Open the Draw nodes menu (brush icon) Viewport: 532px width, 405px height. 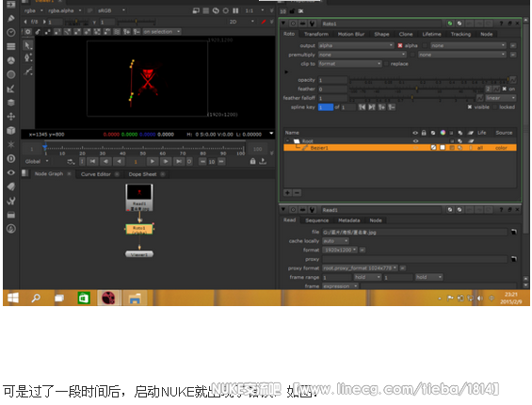pyautogui.click(x=11, y=18)
